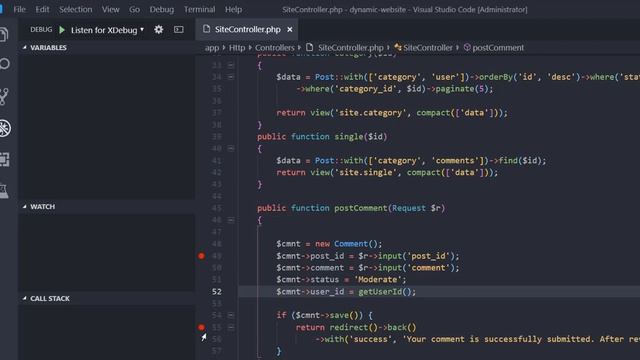Viewport: 640px width, 360px height.
Task: Fold the if block at line 54
Action: (231, 315)
